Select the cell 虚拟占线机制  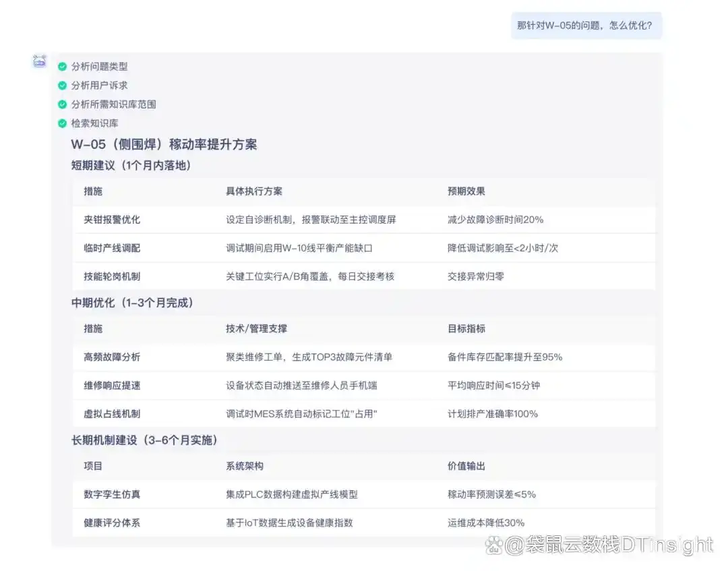[112, 414]
